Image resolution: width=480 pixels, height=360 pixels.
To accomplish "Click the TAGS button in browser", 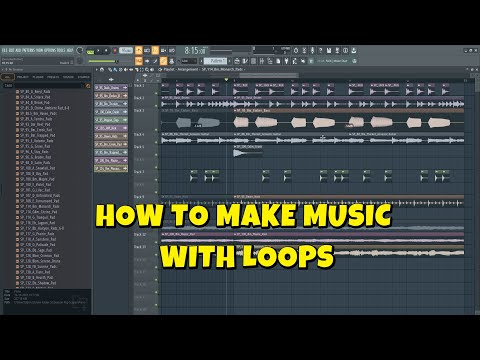I will coord(8,86).
